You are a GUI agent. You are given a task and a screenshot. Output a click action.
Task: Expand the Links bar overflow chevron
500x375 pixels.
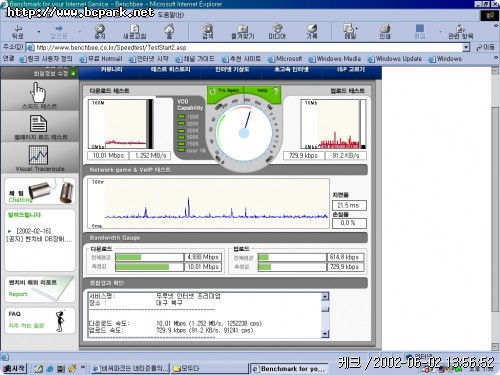coord(496,58)
